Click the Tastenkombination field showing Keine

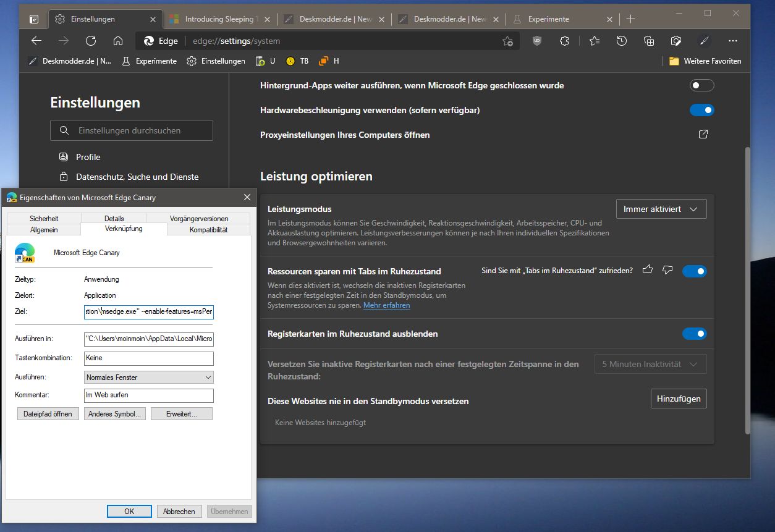tap(149, 358)
